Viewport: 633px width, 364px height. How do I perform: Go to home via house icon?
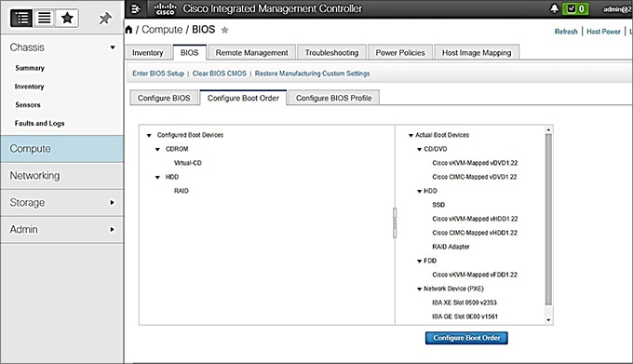coord(128,30)
